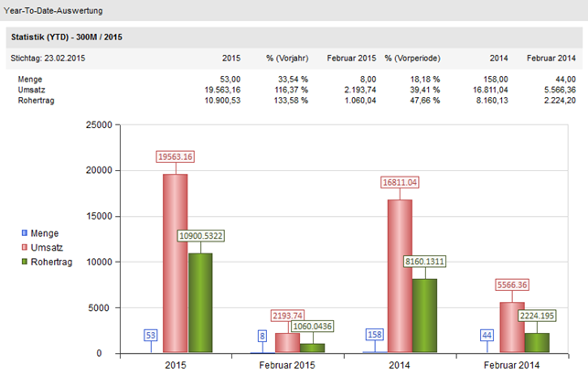The width and height of the screenshot is (588, 376).
Task: Click the % (Vorperiode) column header
Action: click(412, 58)
